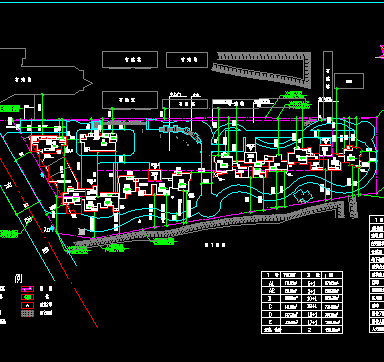The width and height of the screenshot is (384, 362).
Task: Click the "E" row label in unit table
Action: point(271,322)
